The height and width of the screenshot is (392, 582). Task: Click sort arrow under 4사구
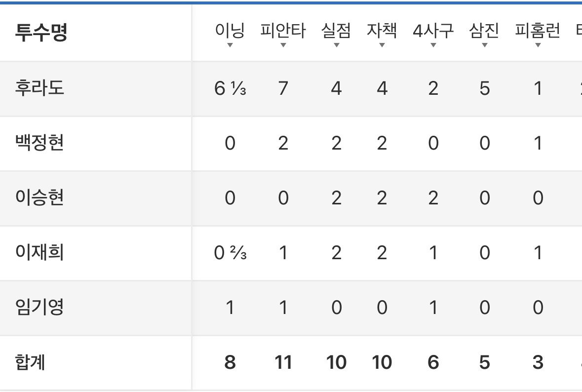[x=433, y=45]
